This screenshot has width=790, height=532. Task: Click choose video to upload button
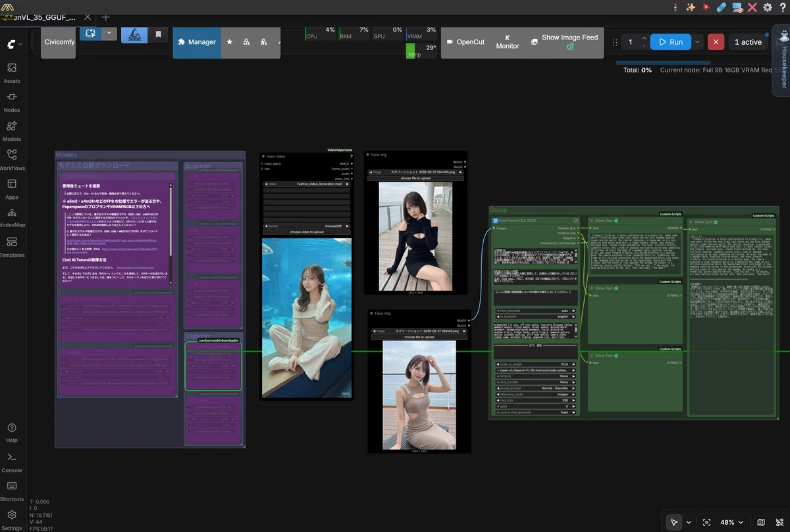[x=306, y=232]
